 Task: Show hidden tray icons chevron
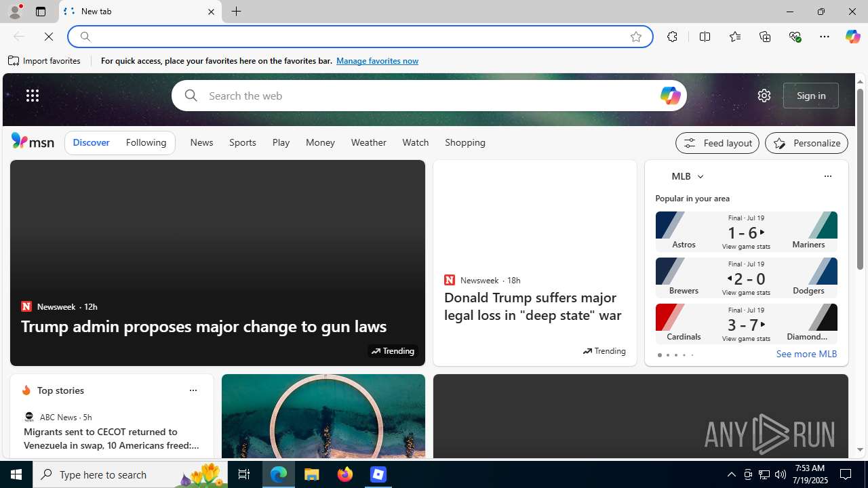click(731, 474)
